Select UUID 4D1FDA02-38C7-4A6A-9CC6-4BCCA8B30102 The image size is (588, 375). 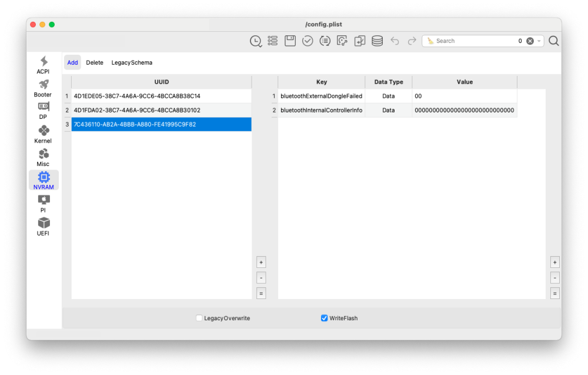coord(161,110)
